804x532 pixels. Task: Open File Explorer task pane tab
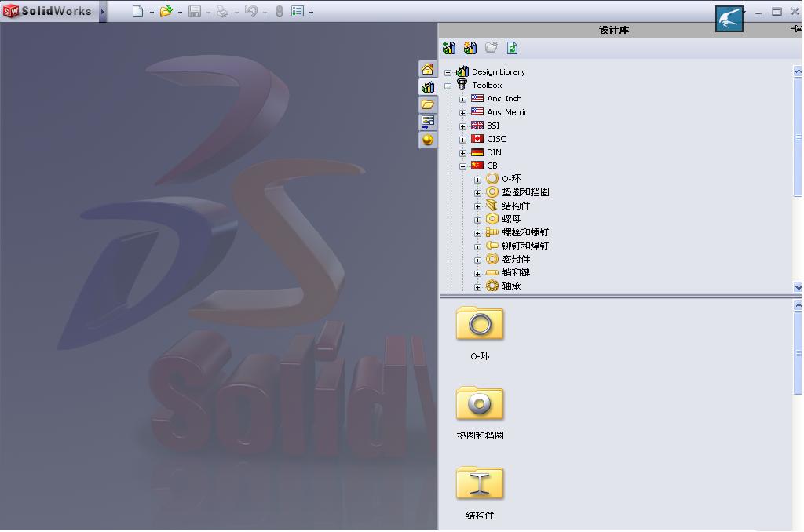pos(428,104)
